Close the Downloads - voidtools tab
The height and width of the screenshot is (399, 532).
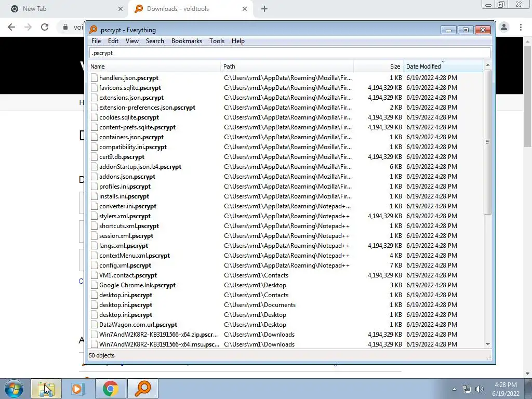[x=245, y=9]
